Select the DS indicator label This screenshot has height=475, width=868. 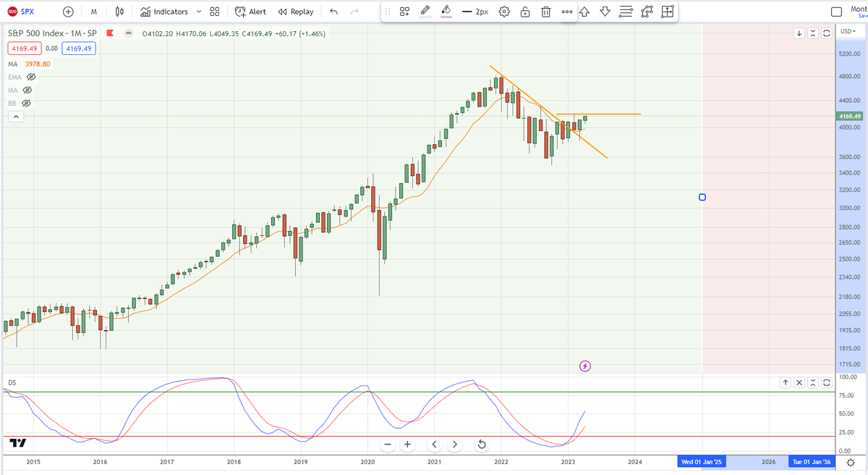(x=12, y=382)
